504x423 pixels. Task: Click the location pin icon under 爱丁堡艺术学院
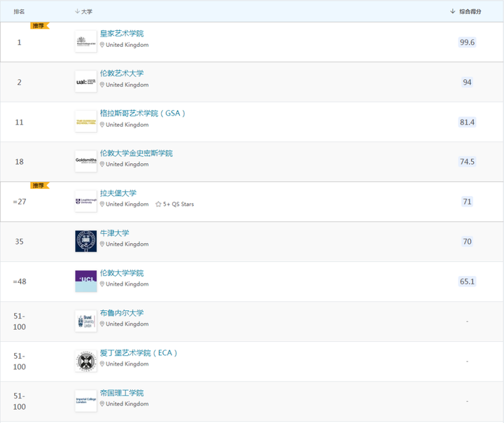102,363
